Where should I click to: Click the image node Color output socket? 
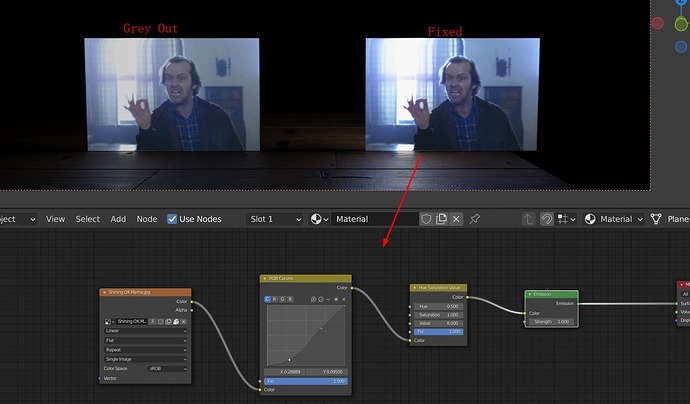coord(191,301)
